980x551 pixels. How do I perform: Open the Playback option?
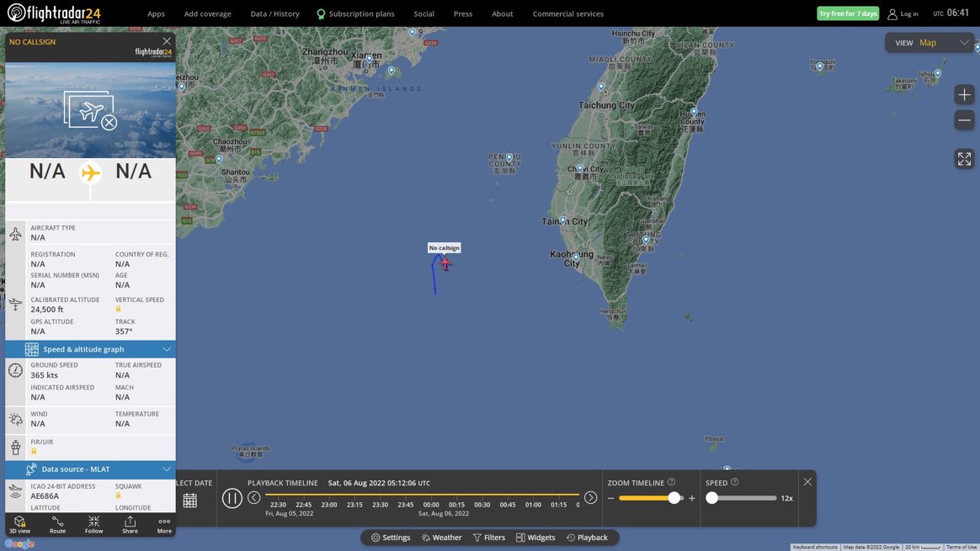[x=587, y=538]
